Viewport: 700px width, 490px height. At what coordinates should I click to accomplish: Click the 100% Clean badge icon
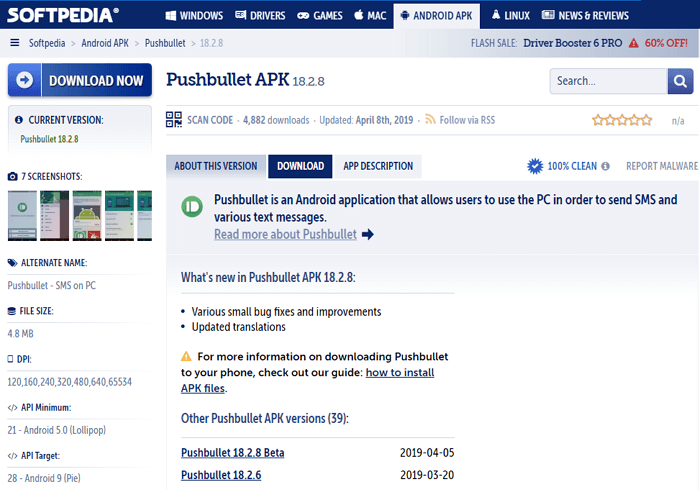[535, 166]
